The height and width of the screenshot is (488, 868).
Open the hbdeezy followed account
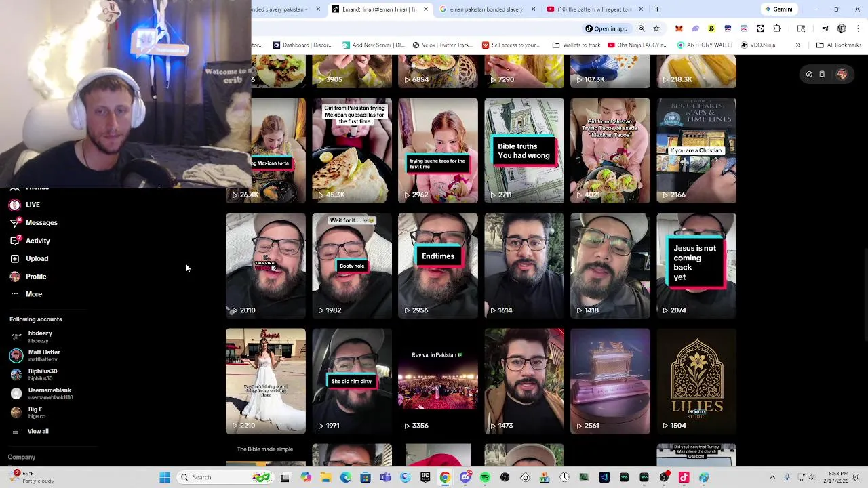(32, 336)
